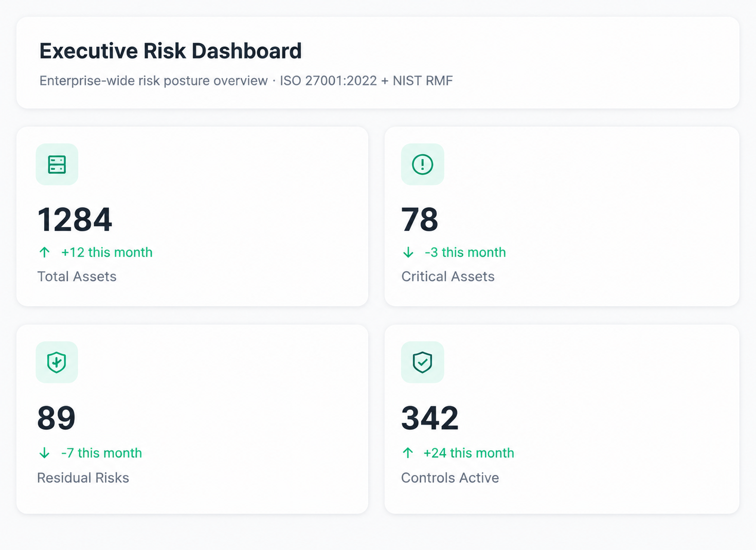The width and height of the screenshot is (756, 550).
Task: Click the Critical Assets label
Action: click(448, 277)
